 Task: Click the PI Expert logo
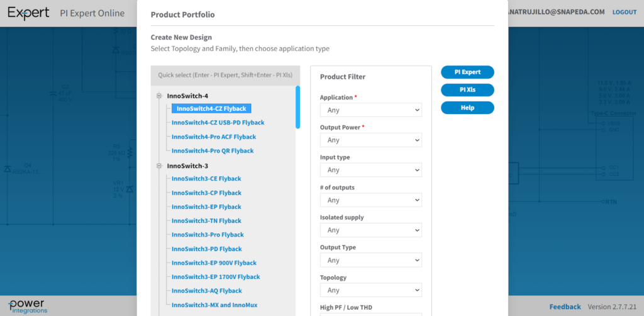(28, 13)
